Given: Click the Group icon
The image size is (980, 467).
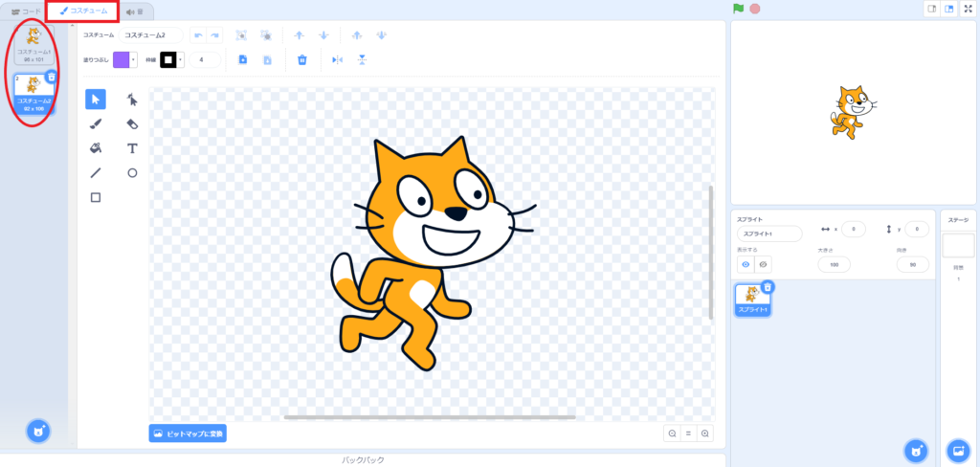Looking at the screenshot, I should tap(240, 35).
